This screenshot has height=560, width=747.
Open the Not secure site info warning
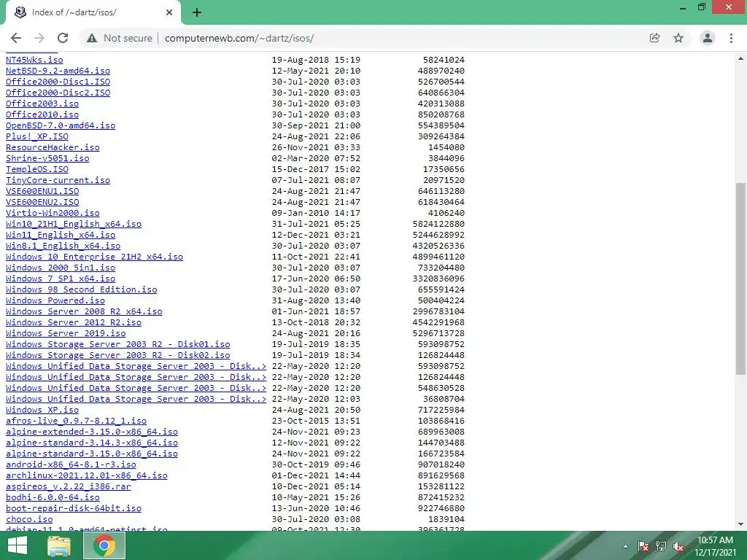click(x=120, y=38)
